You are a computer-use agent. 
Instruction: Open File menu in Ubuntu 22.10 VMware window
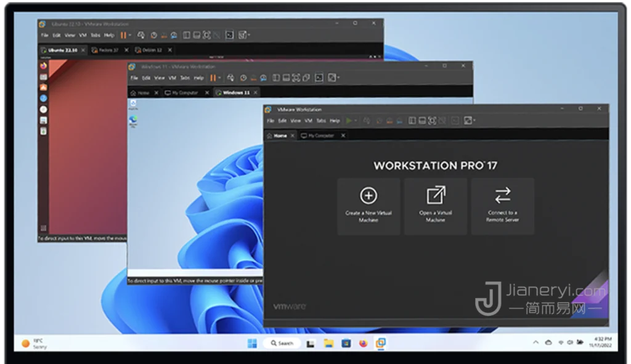tap(44, 35)
